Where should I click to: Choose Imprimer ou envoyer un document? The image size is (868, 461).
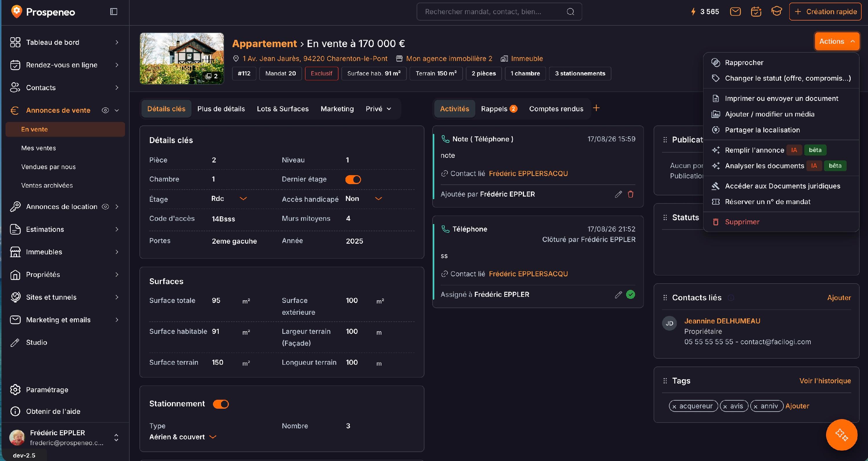click(x=781, y=99)
